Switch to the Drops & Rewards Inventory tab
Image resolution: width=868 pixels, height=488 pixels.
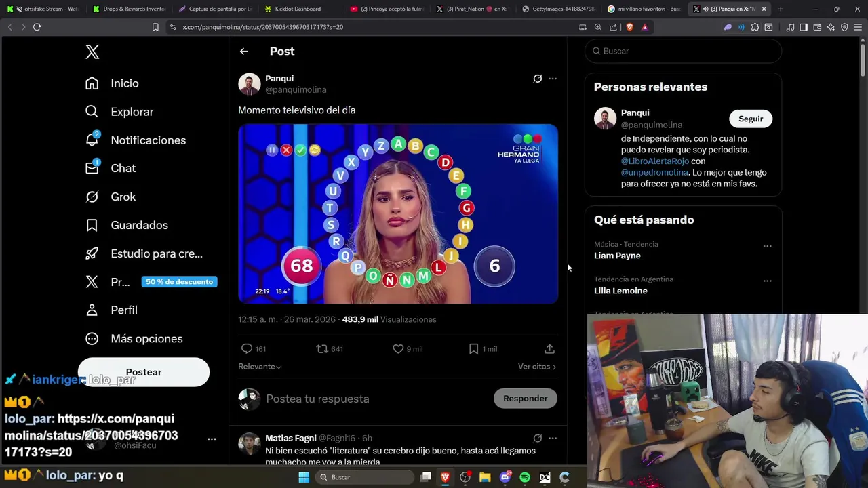tap(129, 9)
